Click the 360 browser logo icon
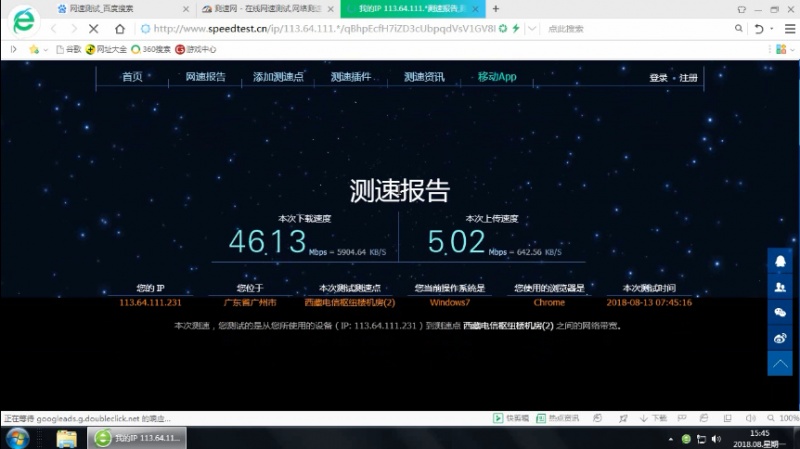The width and height of the screenshot is (800, 449). (x=23, y=20)
